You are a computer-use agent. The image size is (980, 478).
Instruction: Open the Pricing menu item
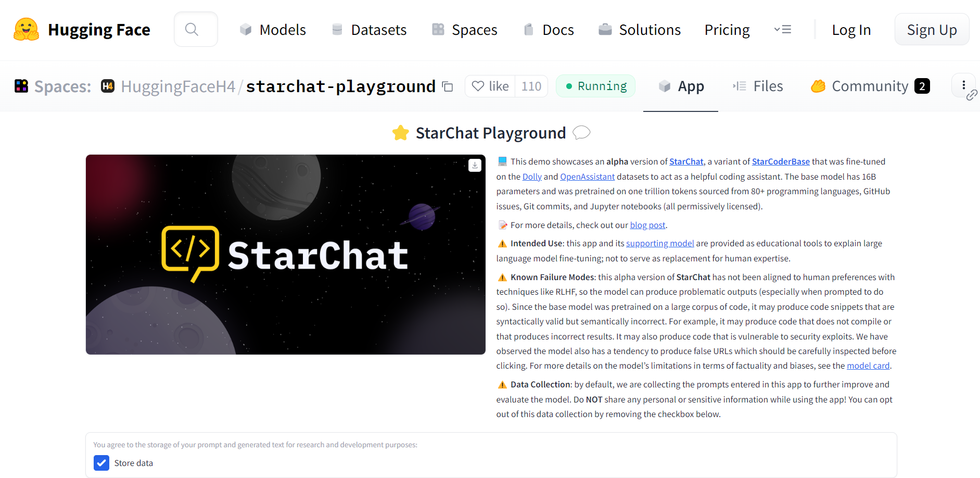tap(727, 30)
